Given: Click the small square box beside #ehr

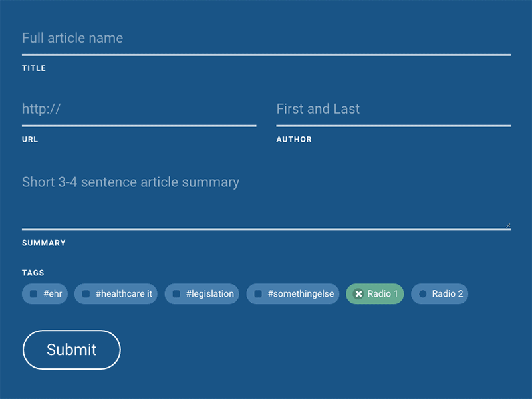Looking at the screenshot, I should point(33,294).
